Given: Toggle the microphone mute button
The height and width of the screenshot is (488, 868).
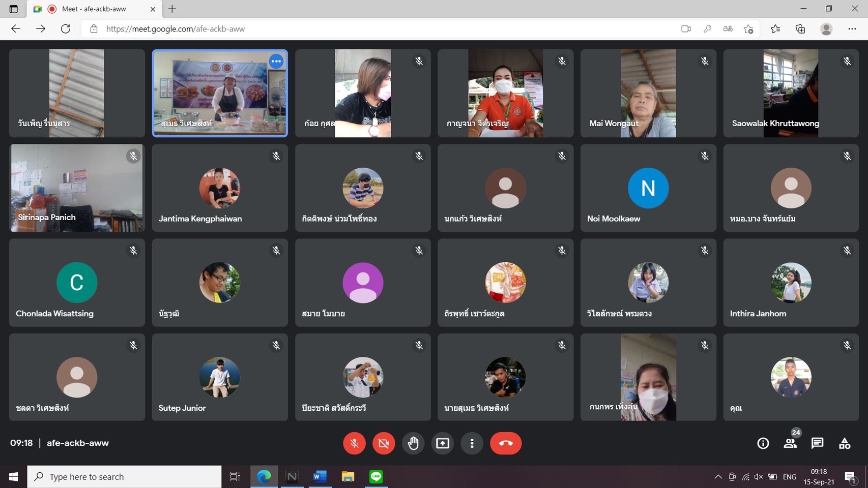Looking at the screenshot, I should point(354,443).
